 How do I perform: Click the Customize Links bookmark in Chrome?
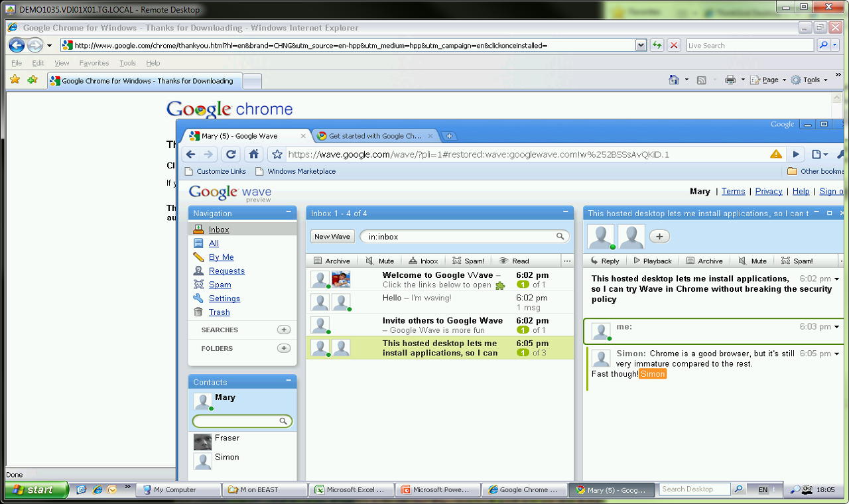point(215,171)
